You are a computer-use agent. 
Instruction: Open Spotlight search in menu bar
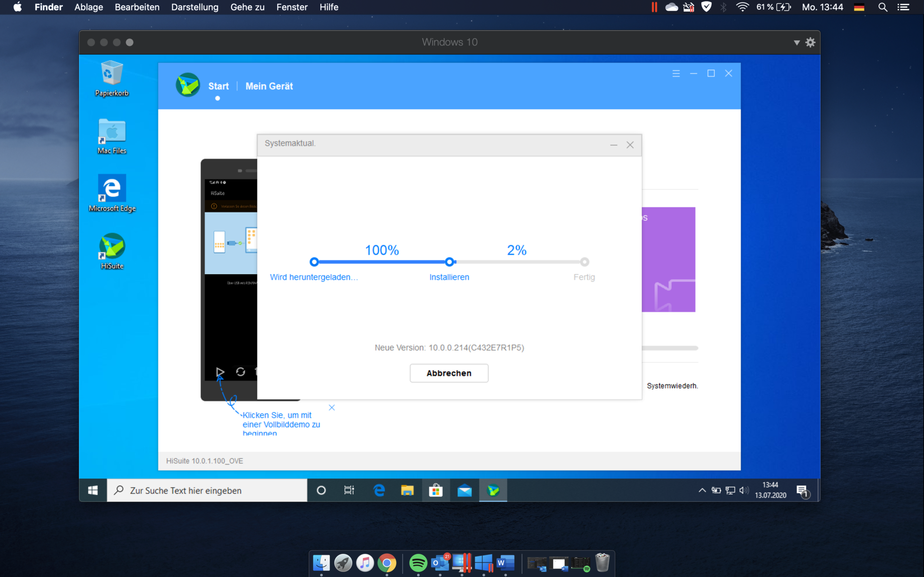coord(883,7)
